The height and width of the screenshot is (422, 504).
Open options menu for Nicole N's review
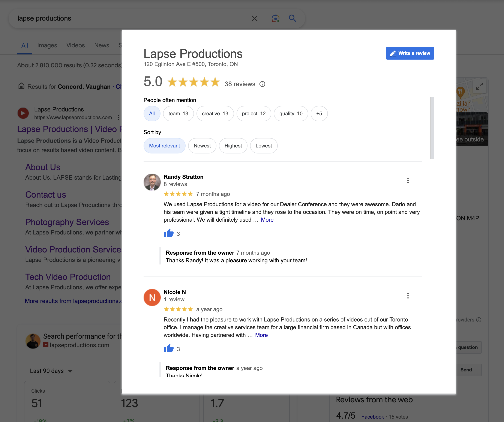tap(408, 296)
